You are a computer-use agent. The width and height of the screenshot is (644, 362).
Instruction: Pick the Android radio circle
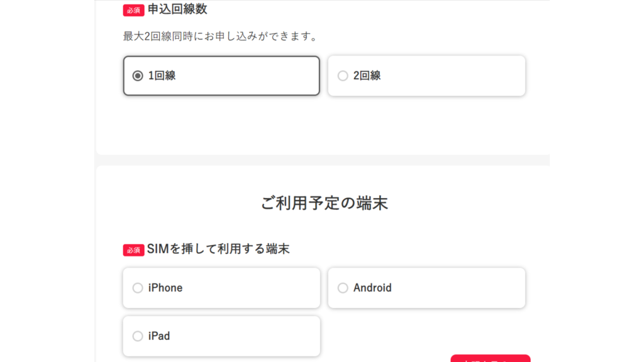tap(343, 288)
